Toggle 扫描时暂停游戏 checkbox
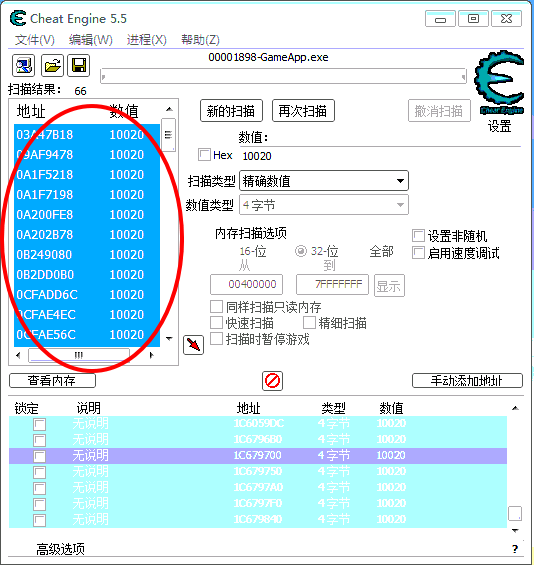Image resolution: width=534 pixels, height=565 pixels. coord(216,338)
